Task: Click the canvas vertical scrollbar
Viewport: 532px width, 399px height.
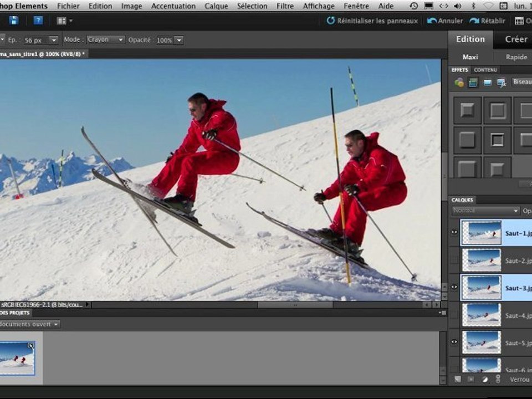Action: 444,176
